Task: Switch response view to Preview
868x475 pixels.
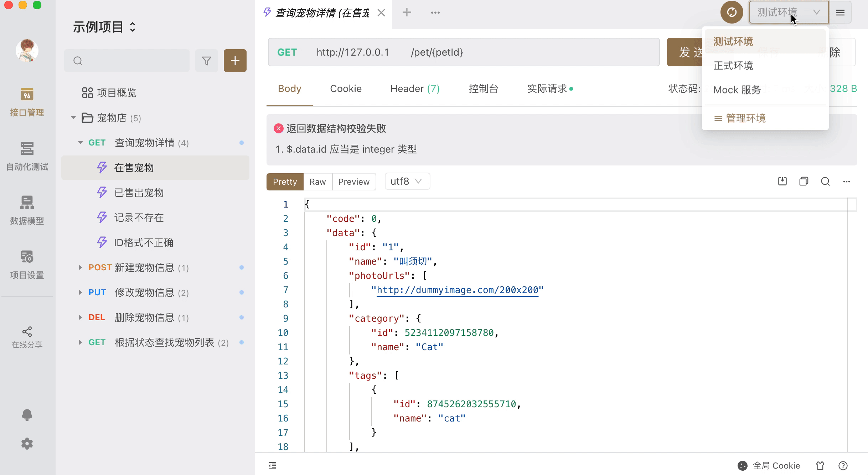Action: 354,182
